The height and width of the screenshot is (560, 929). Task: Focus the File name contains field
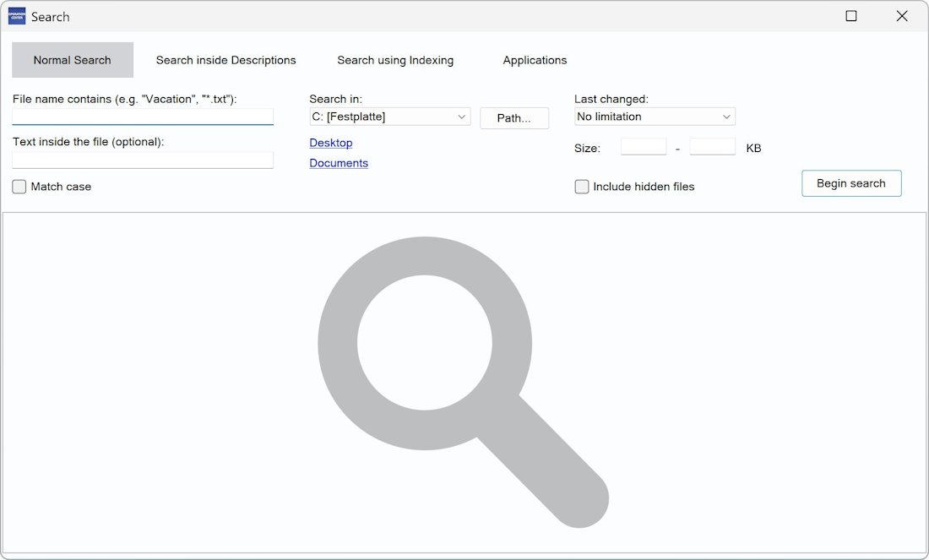coord(143,117)
